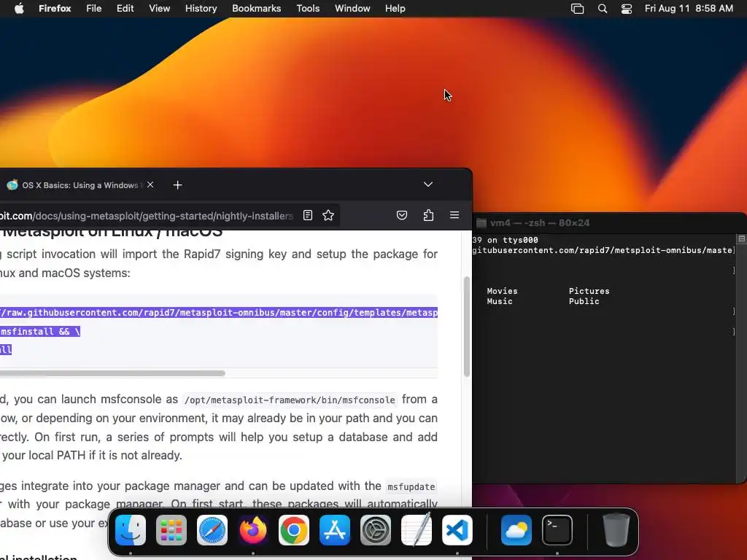This screenshot has width=747, height=560.
Task: Open the Tools menu
Action: pos(308,8)
